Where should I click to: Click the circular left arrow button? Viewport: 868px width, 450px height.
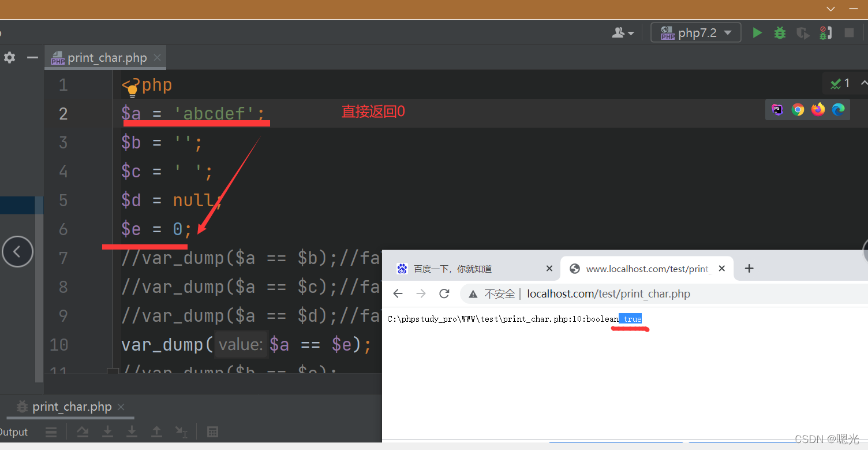[17, 251]
